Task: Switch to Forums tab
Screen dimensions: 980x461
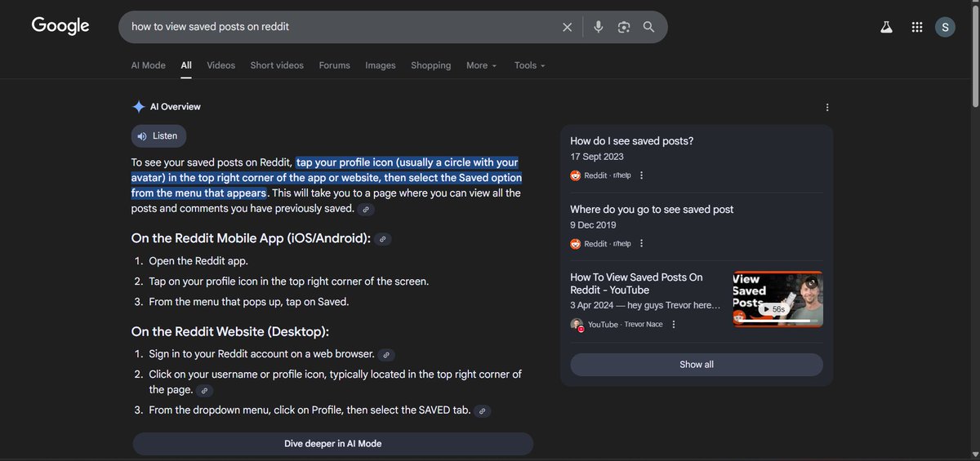Action: pos(335,65)
